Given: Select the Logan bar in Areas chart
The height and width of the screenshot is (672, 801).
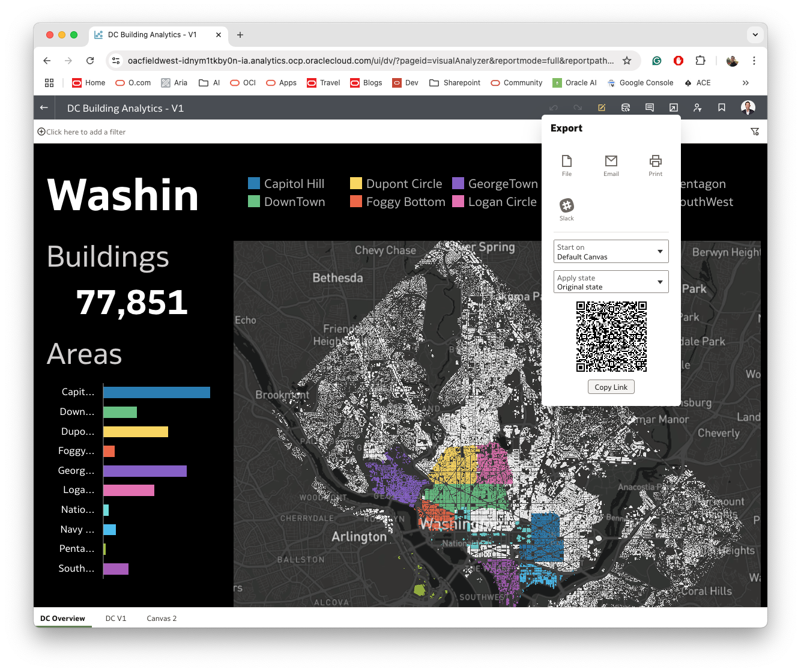Looking at the screenshot, I should 128,490.
